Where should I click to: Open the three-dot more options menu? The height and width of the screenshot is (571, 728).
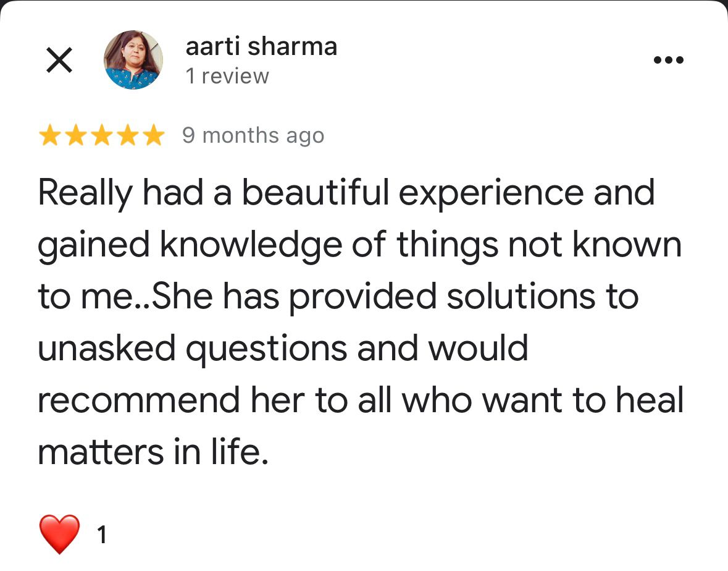click(668, 60)
